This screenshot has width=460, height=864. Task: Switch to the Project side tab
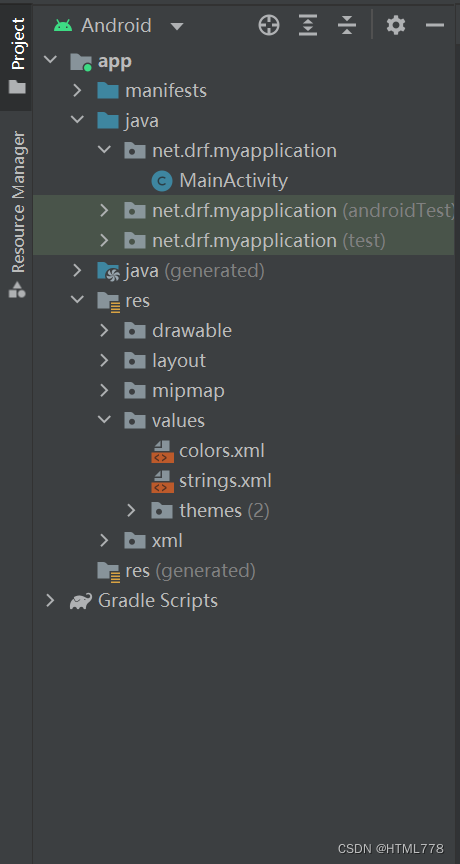[x=17, y=55]
